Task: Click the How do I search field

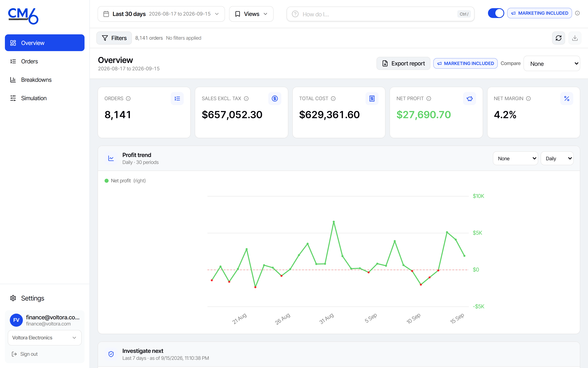Action: [380, 14]
